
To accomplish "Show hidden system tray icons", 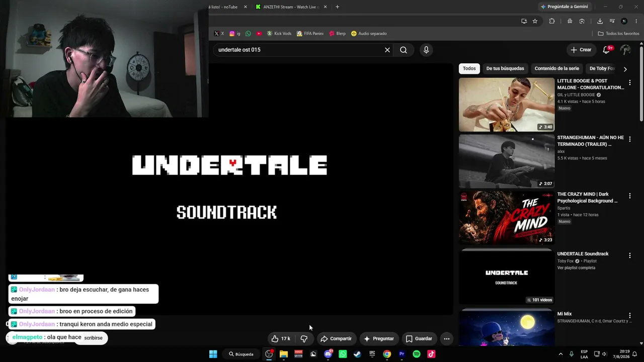I will (x=560, y=354).
